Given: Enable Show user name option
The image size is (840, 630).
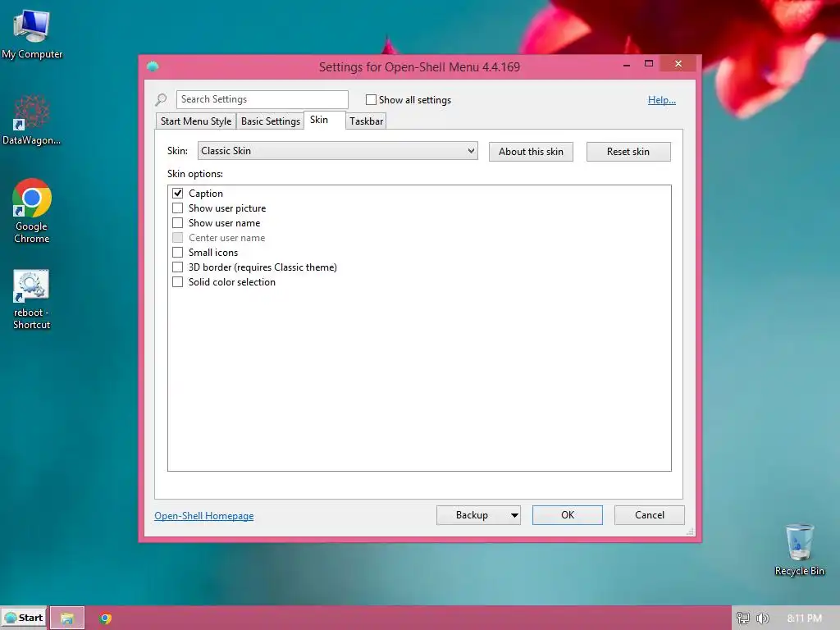Looking at the screenshot, I should (x=178, y=223).
